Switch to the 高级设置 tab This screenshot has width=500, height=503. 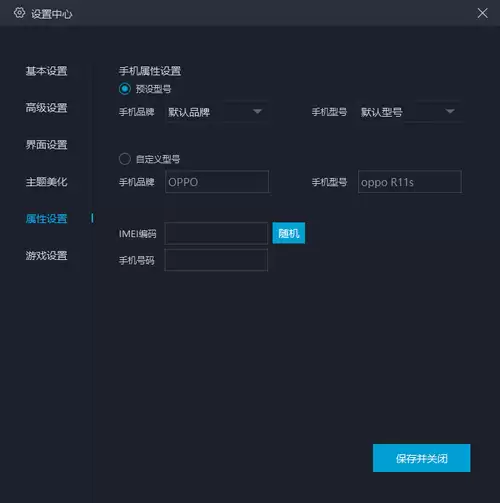pos(47,108)
